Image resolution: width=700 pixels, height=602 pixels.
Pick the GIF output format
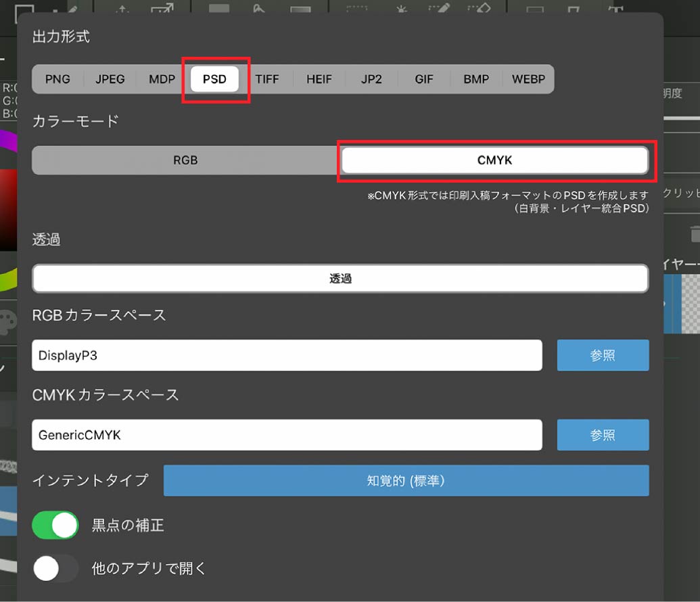point(424,79)
